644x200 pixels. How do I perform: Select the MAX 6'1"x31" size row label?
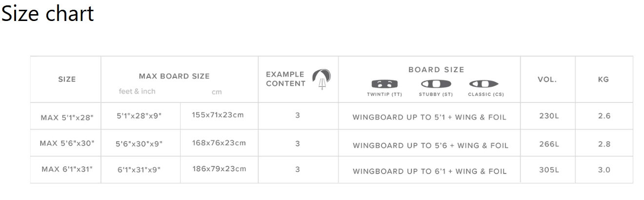pos(67,169)
